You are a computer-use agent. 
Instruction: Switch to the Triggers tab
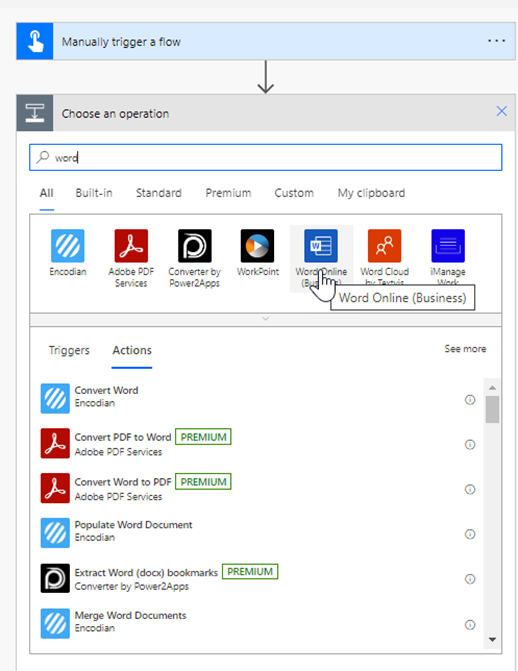click(x=69, y=350)
